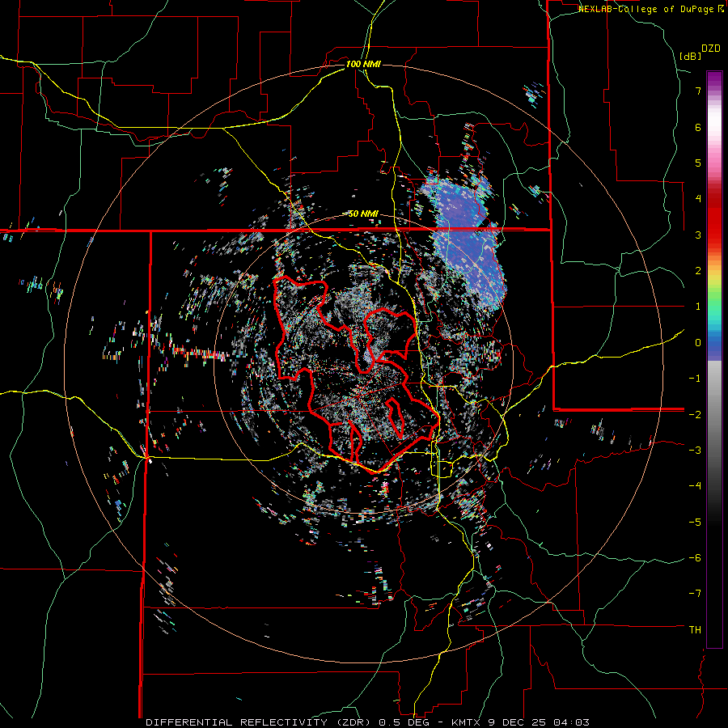Click scale value 0 on the legend
The height and width of the screenshot is (728, 728).
(698, 343)
